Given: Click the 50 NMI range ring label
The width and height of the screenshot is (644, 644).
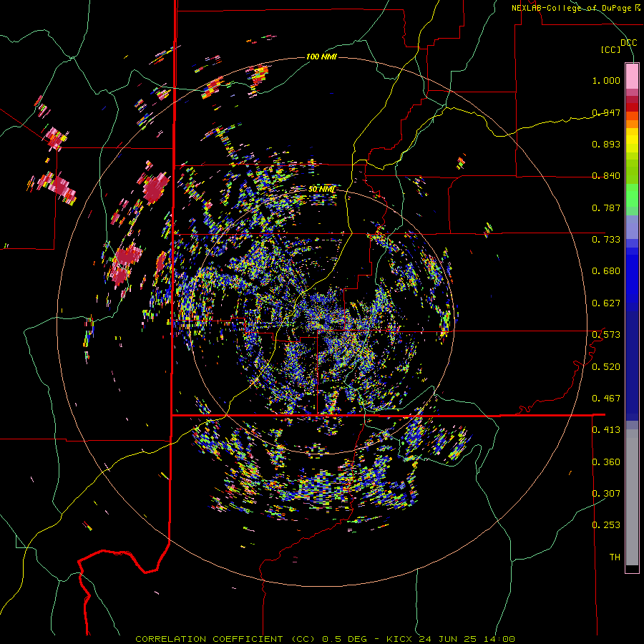Looking at the screenshot, I should click(x=321, y=189).
